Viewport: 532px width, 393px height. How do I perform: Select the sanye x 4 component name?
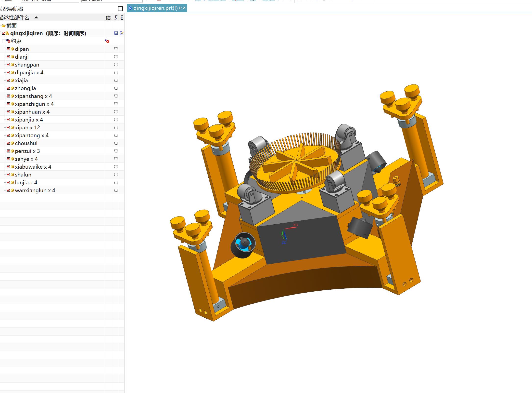click(x=26, y=159)
